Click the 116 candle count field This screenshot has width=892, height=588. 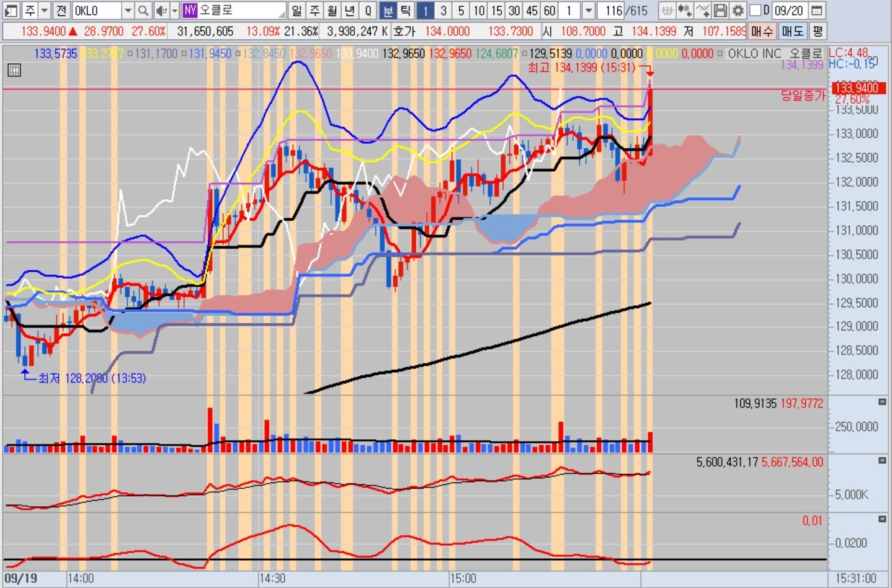click(611, 11)
